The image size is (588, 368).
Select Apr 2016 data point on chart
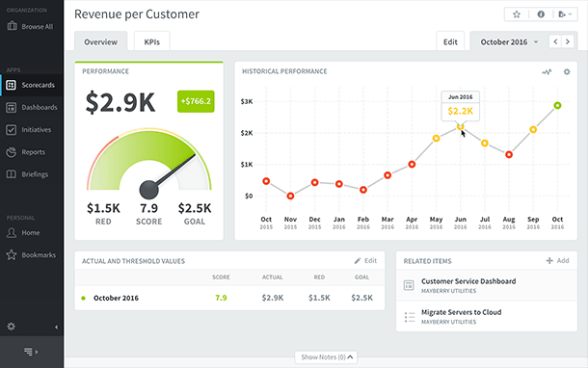pyautogui.click(x=412, y=164)
